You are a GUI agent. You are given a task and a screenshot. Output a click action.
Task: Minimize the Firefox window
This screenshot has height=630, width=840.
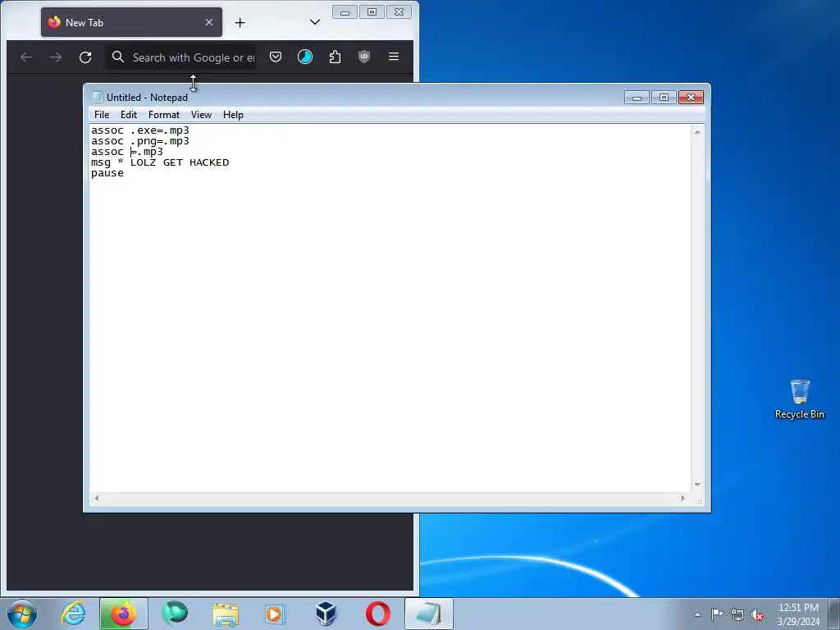pyautogui.click(x=345, y=11)
